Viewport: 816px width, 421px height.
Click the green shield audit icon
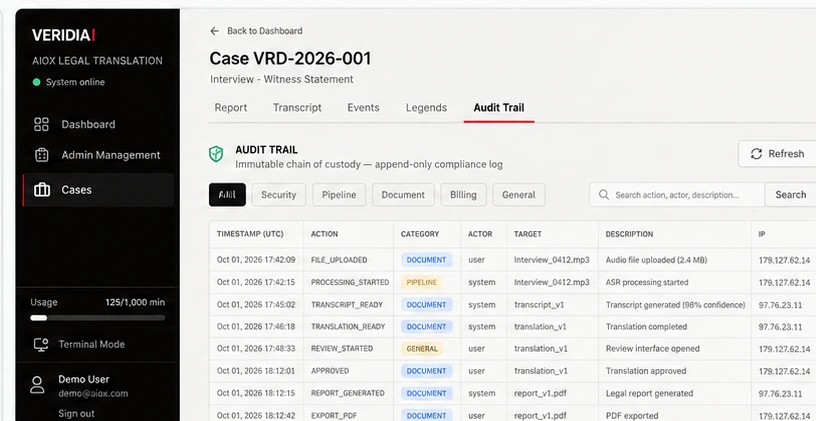[216, 154]
